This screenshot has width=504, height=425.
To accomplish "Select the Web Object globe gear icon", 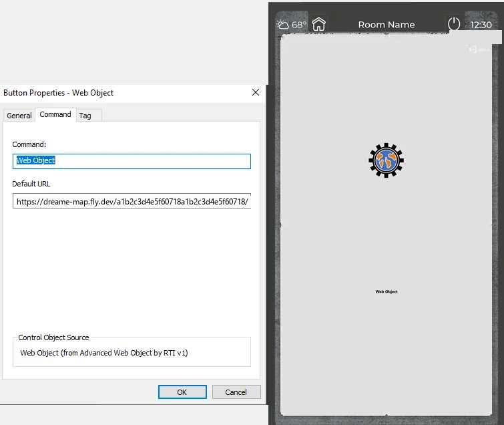I will coord(386,160).
